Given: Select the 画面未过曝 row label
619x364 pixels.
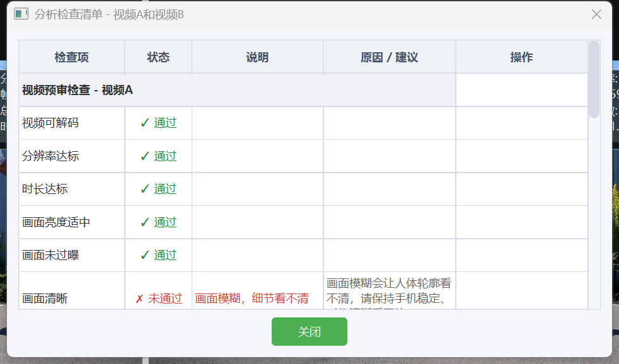Looking at the screenshot, I should (50, 255).
